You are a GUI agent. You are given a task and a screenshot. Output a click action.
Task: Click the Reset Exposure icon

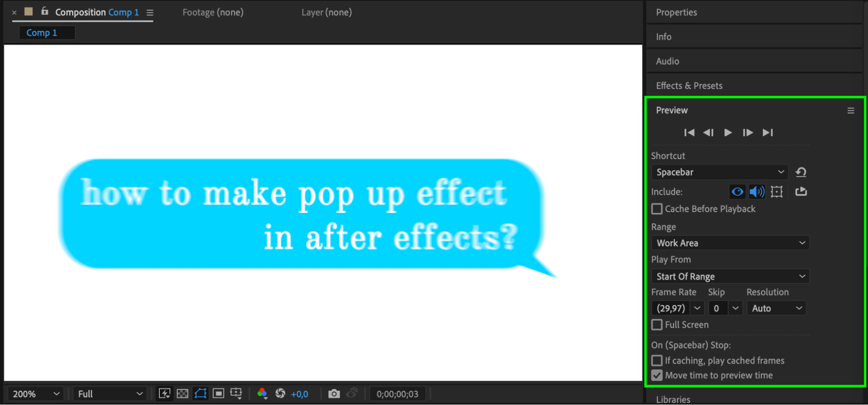point(281,394)
